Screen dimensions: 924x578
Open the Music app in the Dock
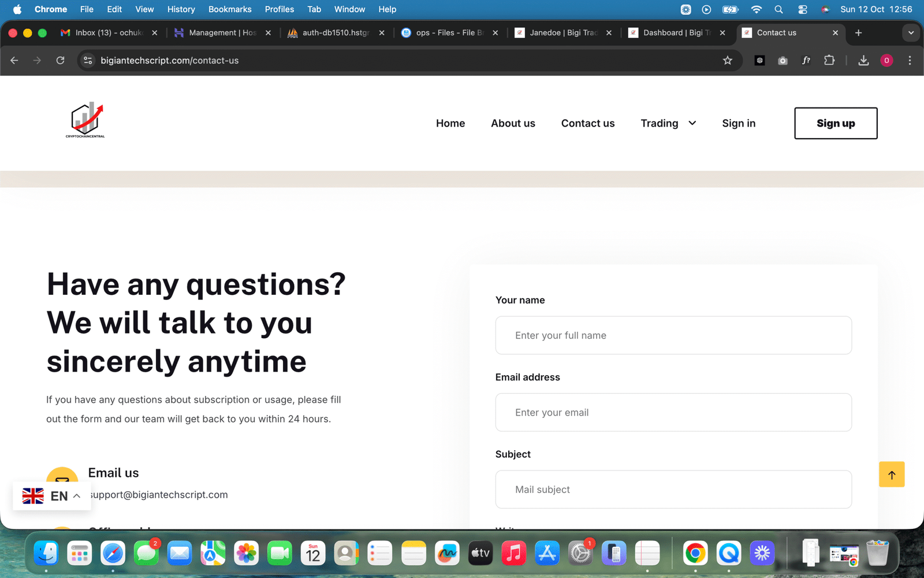[x=513, y=554]
